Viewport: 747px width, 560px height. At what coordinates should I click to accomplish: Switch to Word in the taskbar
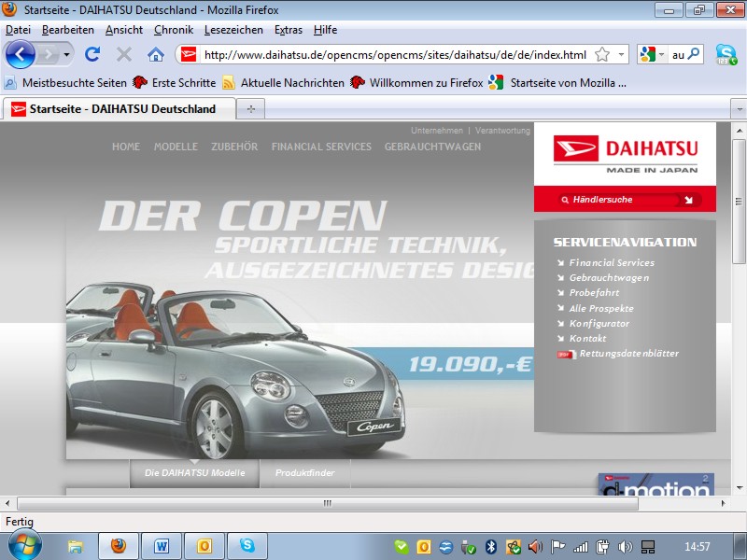click(161, 546)
